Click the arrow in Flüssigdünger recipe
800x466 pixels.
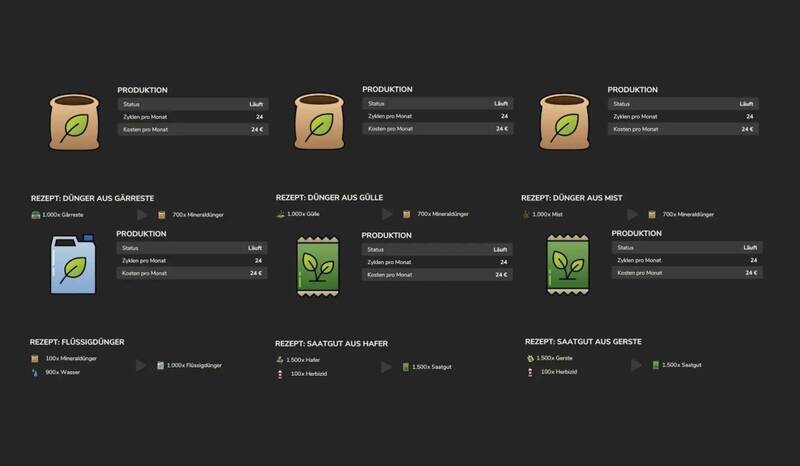141,365
